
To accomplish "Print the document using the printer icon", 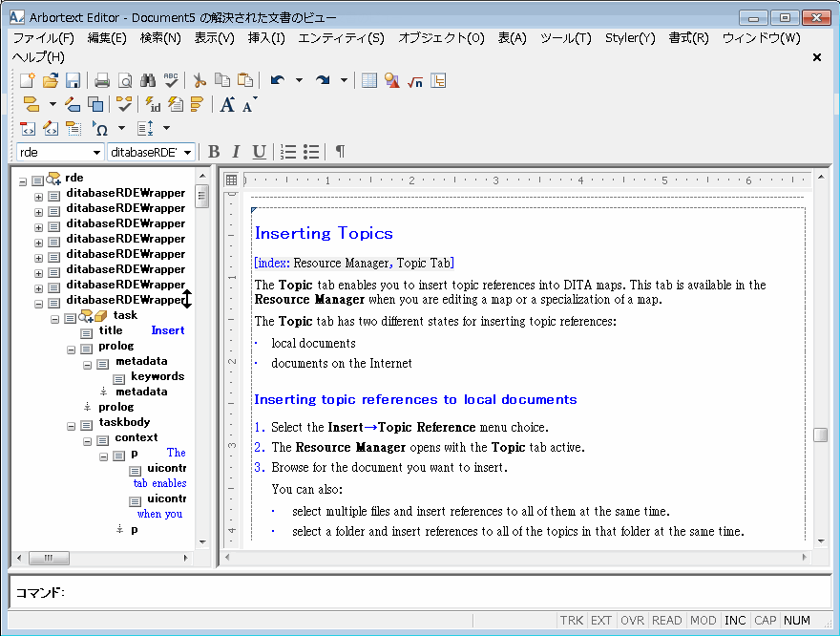I will [x=102, y=80].
